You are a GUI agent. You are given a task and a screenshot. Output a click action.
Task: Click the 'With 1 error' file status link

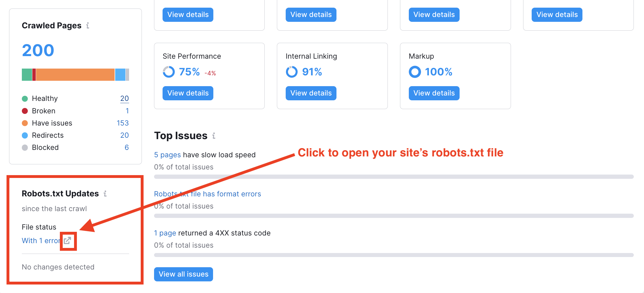(x=41, y=241)
